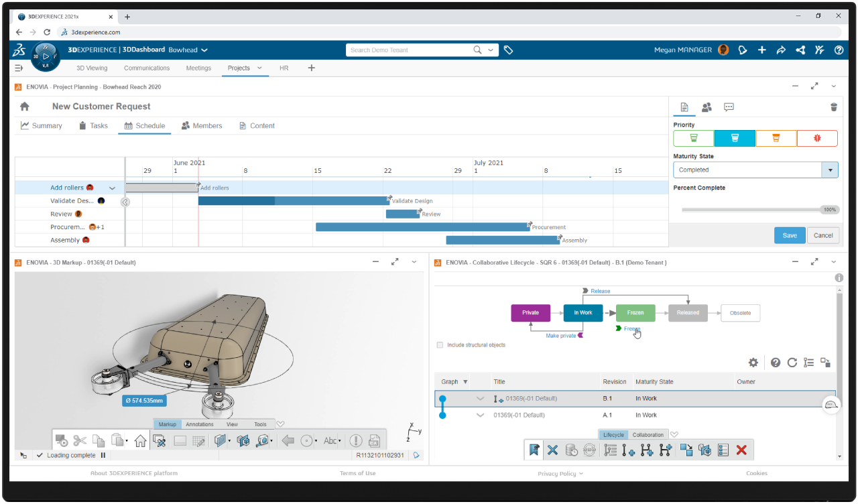The width and height of the screenshot is (858, 504).
Task: Click the plus Add icon in top bar
Action: (762, 50)
